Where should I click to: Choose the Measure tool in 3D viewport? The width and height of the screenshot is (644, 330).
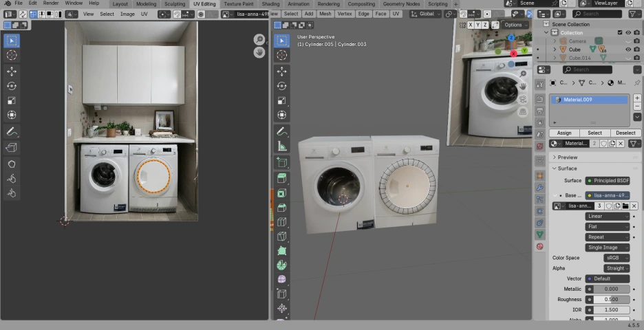click(281, 146)
